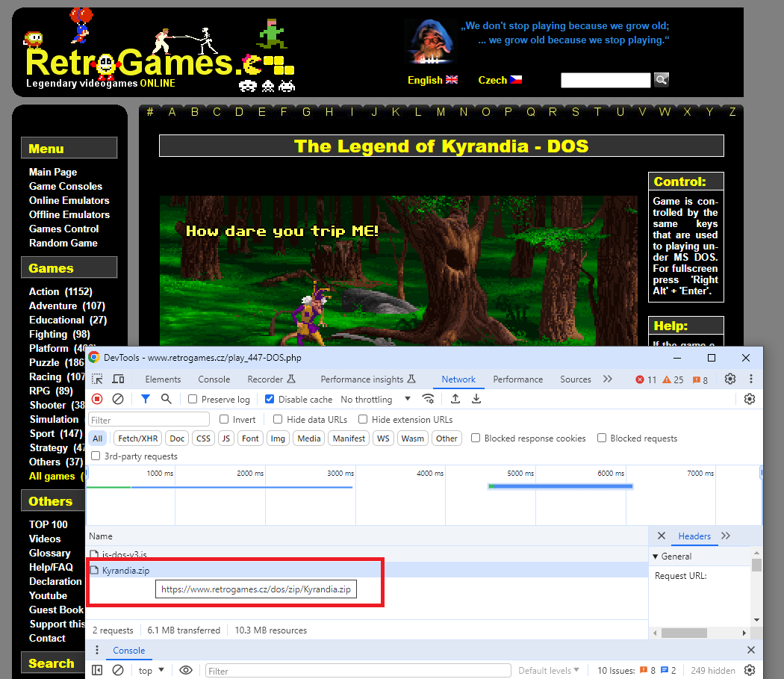Screen dimensions: 784x679
Task: Open the TOP 100 link
Action: (48, 524)
